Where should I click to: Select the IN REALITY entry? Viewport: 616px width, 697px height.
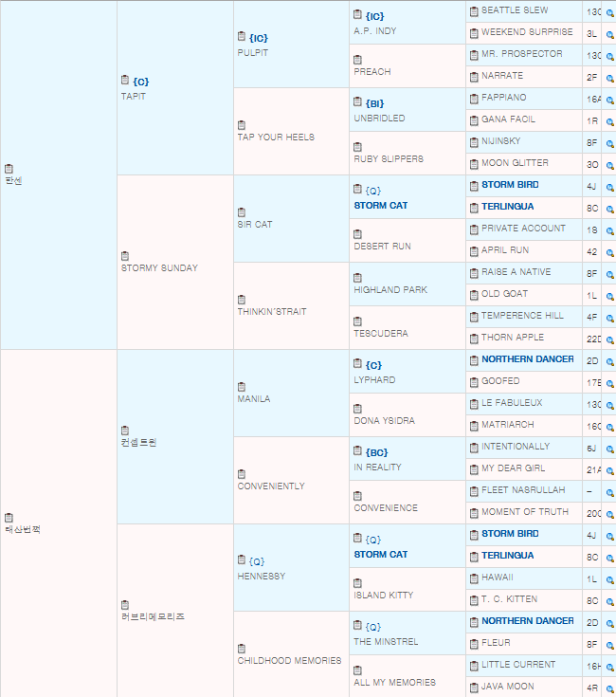[x=377, y=468]
